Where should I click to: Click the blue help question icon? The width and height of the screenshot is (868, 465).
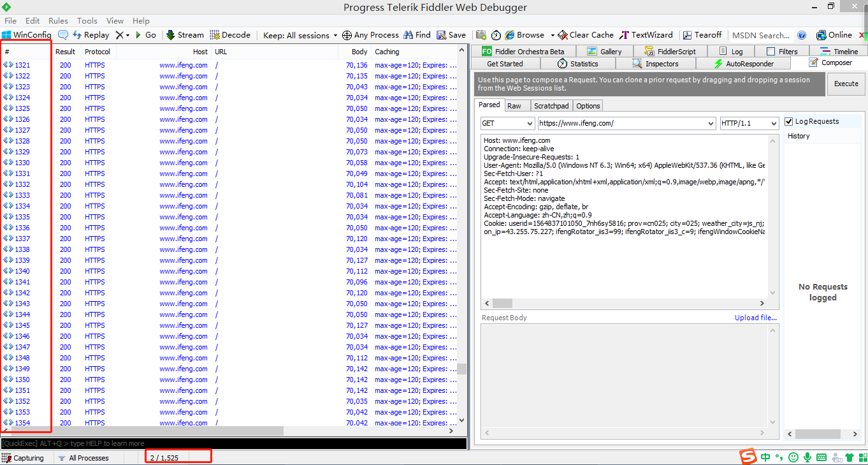click(x=802, y=35)
